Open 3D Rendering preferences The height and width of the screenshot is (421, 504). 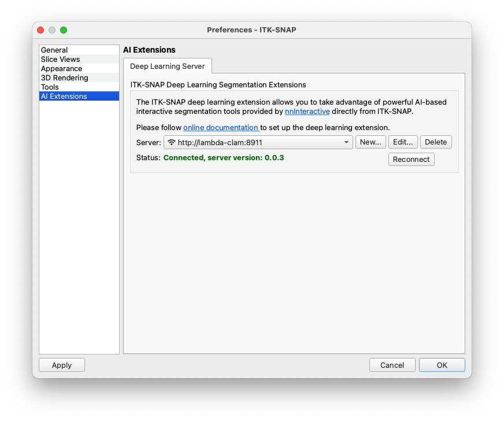click(x=79, y=78)
